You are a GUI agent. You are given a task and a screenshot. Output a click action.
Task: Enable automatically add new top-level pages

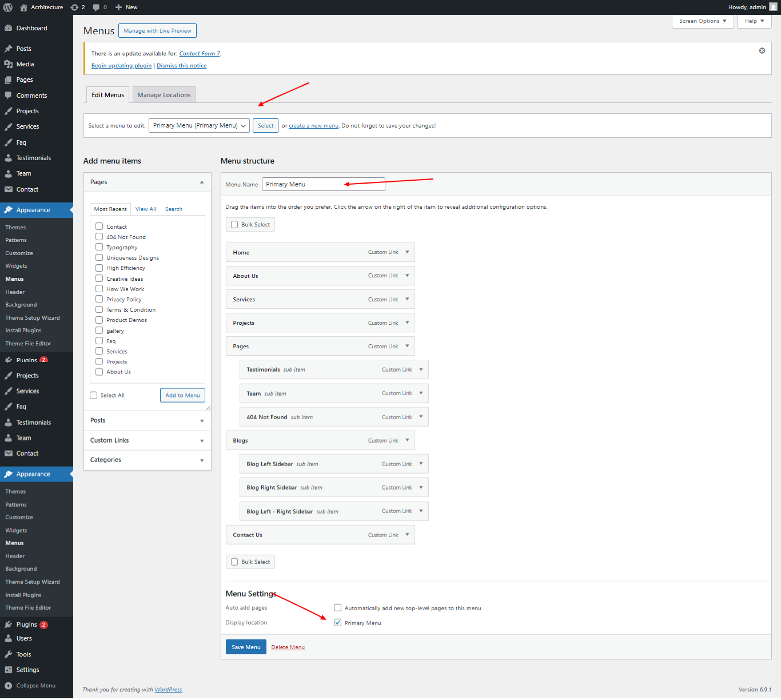[x=338, y=608]
